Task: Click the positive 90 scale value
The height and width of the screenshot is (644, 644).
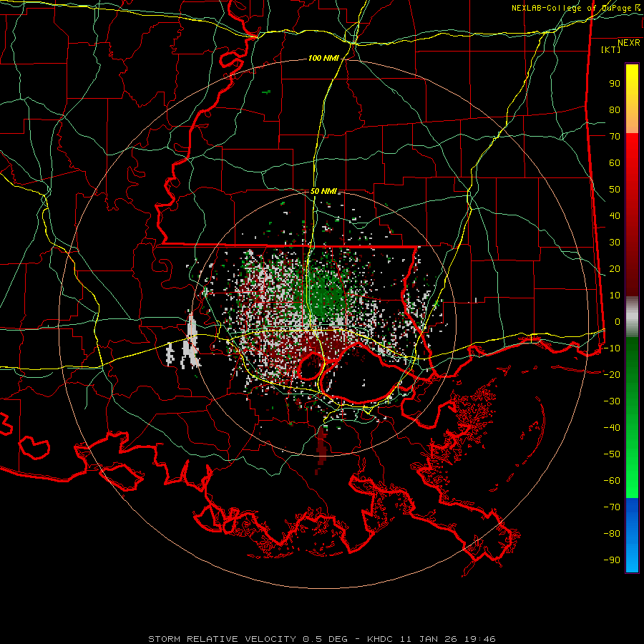Action: tap(615, 84)
